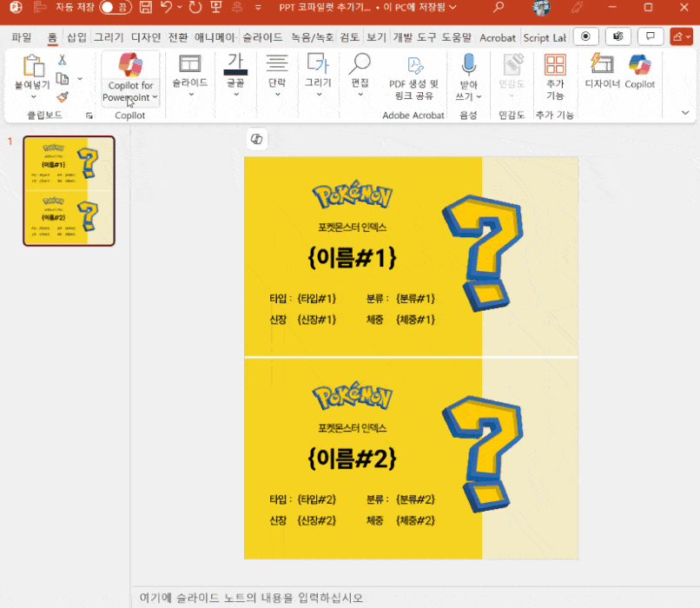Collapse the ribbon with chevron

click(x=685, y=113)
